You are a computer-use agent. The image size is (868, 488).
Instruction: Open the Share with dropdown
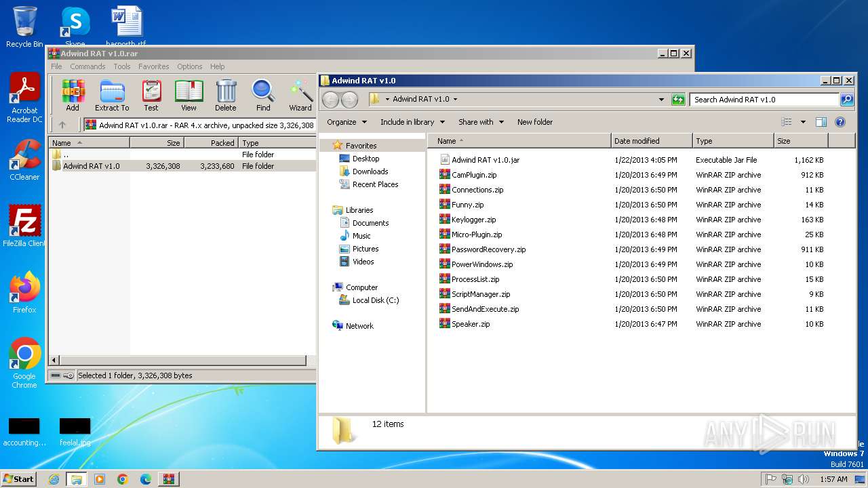(x=481, y=122)
